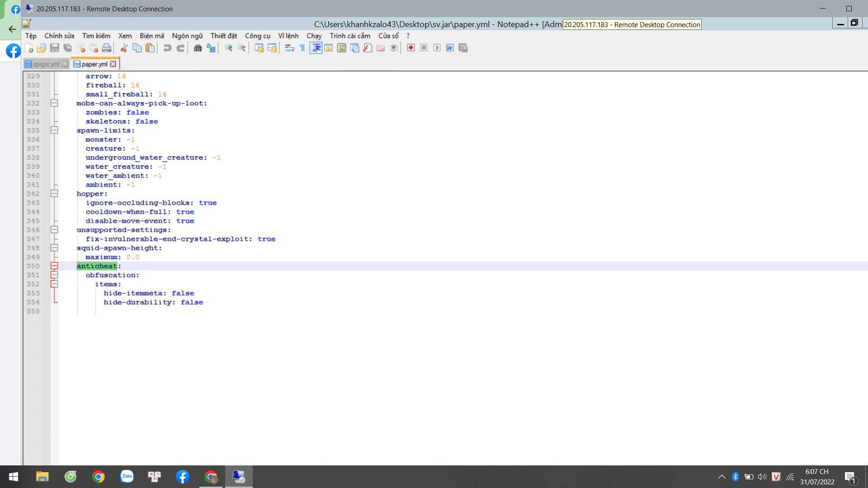Click the Save all toolbar icon
The width and height of the screenshot is (868, 488).
click(68, 48)
